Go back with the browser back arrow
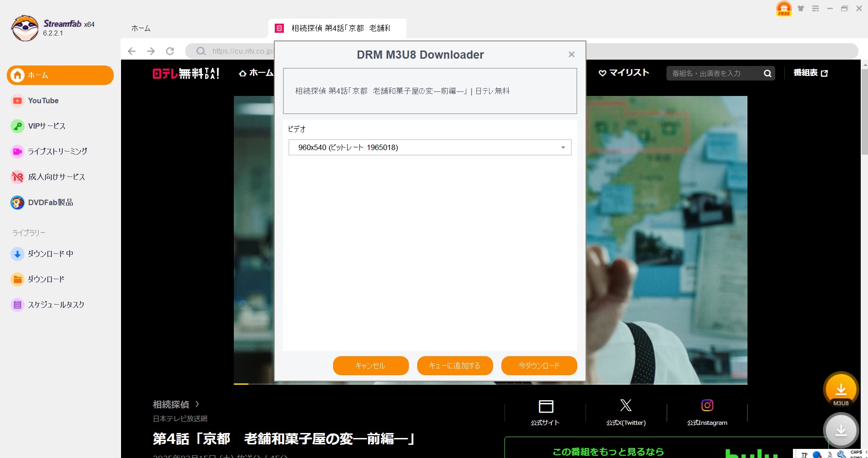 [x=132, y=51]
